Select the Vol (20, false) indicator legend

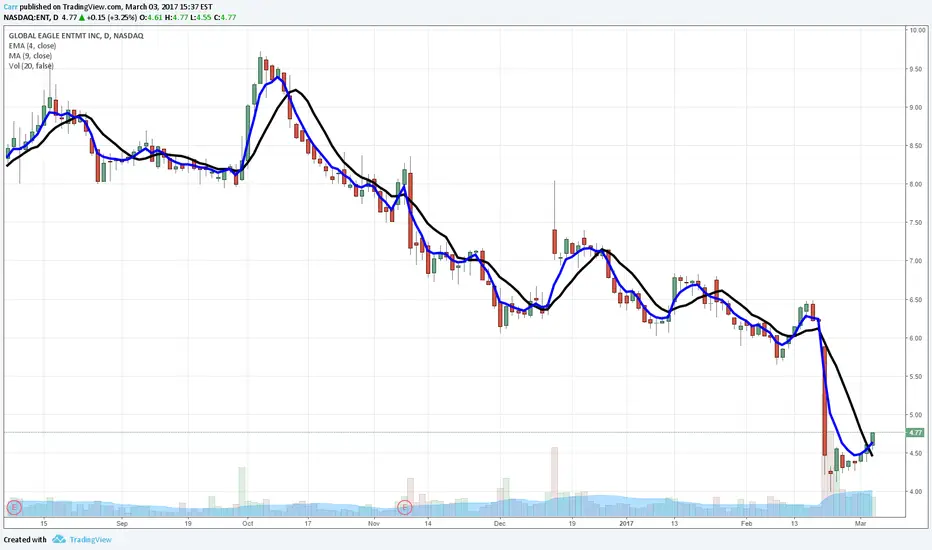tap(31, 64)
